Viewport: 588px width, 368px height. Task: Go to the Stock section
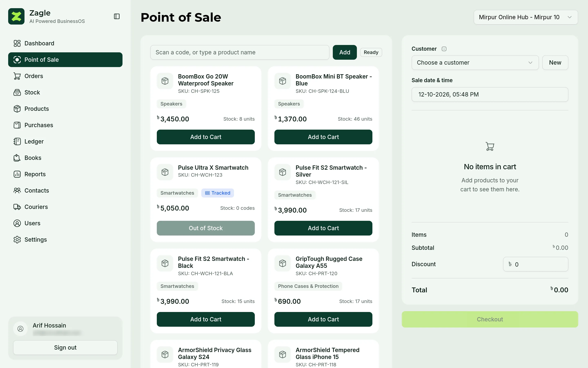click(65, 92)
